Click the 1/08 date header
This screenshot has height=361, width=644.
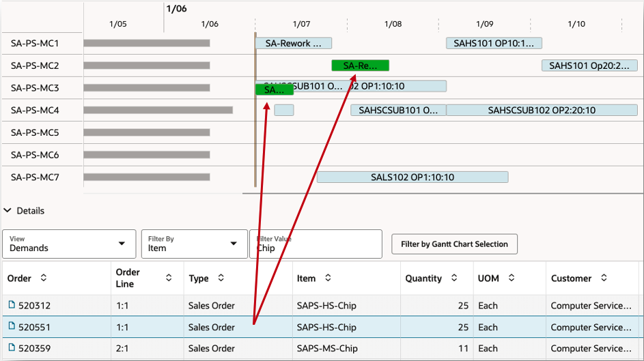pos(393,24)
